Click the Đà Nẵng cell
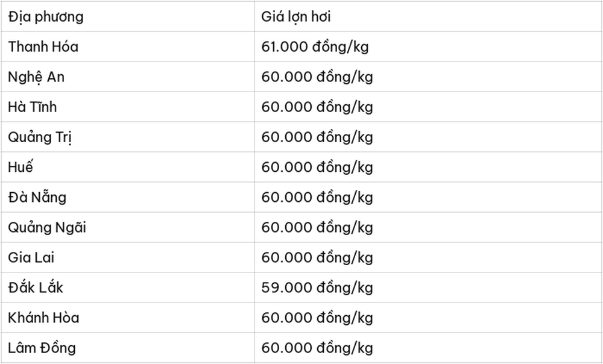603x364 pixels. tap(128, 197)
